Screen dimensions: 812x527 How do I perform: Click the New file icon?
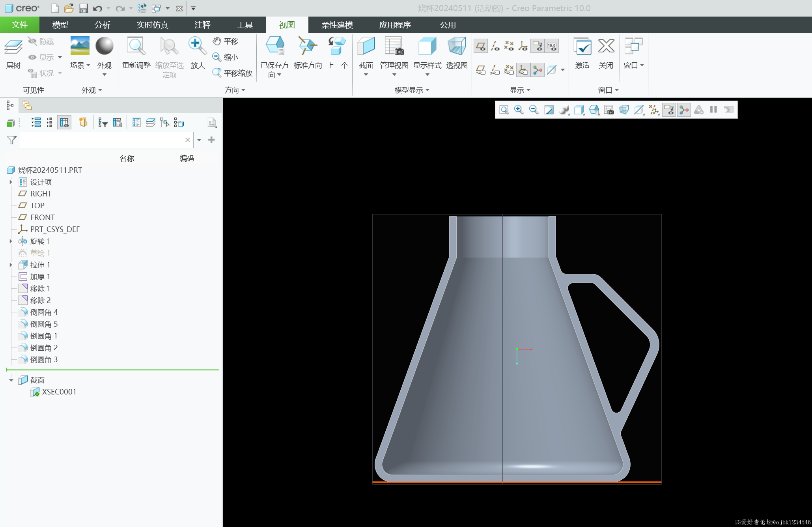coord(55,8)
